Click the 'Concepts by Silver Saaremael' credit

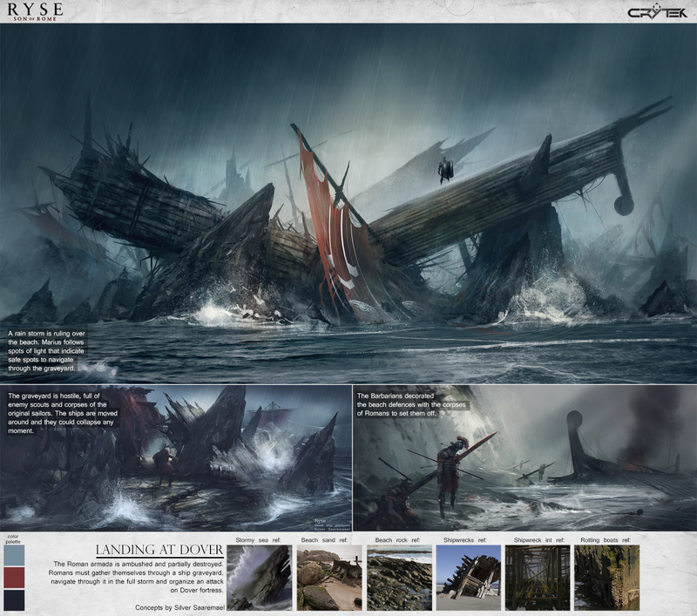(180, 607)
